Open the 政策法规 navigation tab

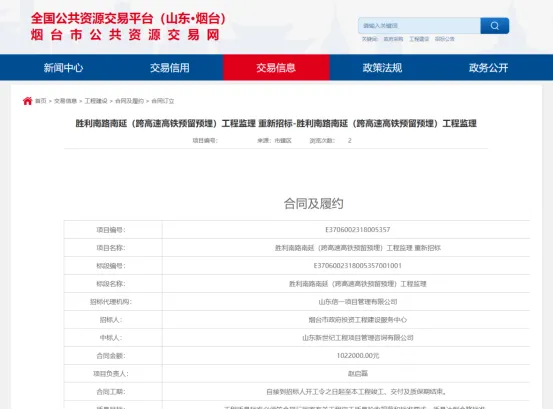[x=382, y=68]
